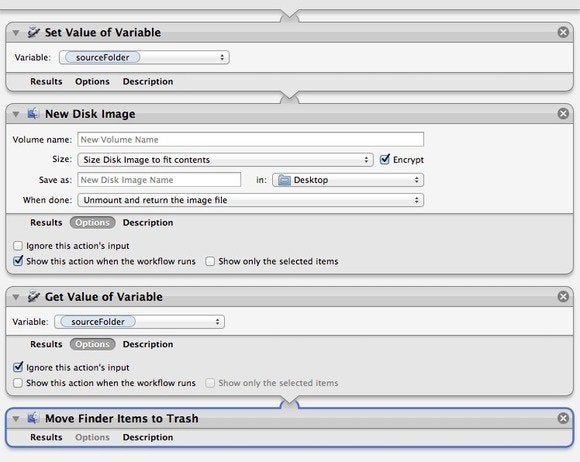Image resolution: width=580 pixels, height=462 pixels.
Task: Show Results for Move Finder Items to Trash
Action: click(x=46, y=437)
